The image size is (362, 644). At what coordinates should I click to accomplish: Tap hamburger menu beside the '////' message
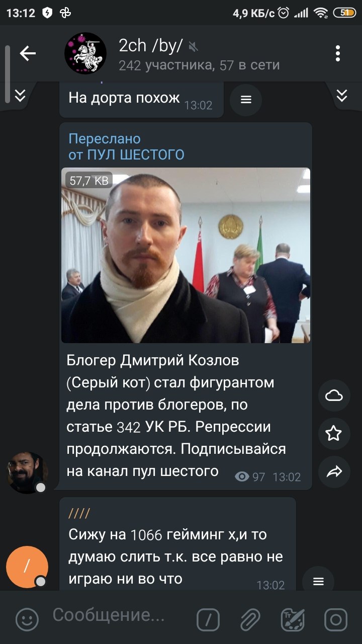pos(318,581)
